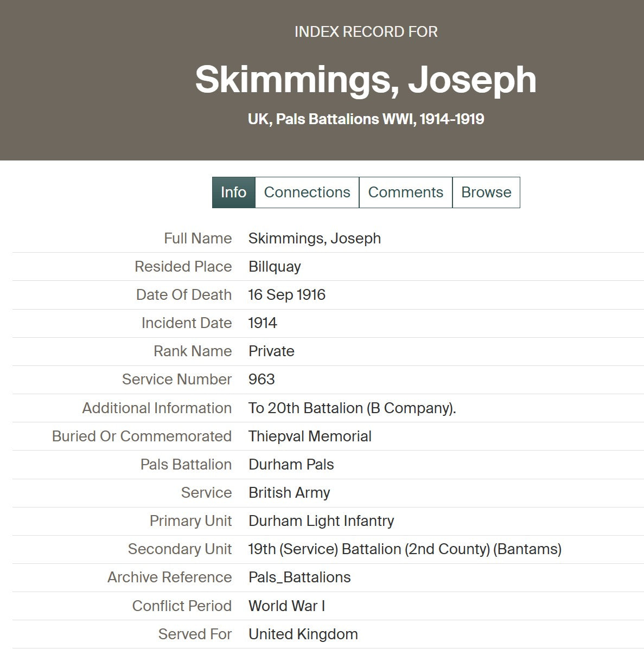Click service number 963
This screenshot has width=644, height=649.
click(x=262, y=380)
